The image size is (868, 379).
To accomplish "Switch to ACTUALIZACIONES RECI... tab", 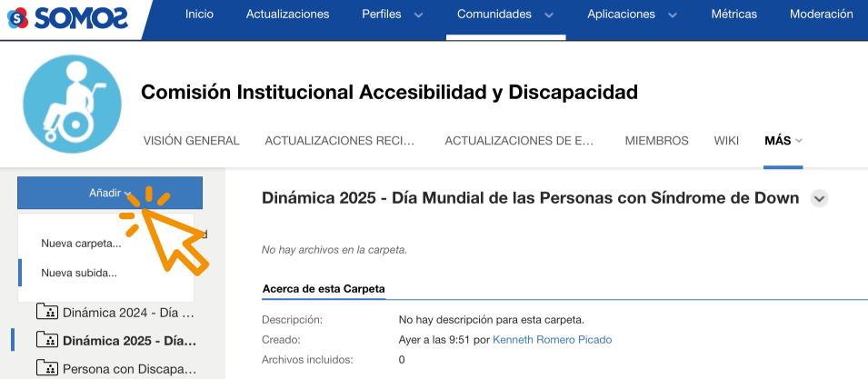I will coord(339,141).
